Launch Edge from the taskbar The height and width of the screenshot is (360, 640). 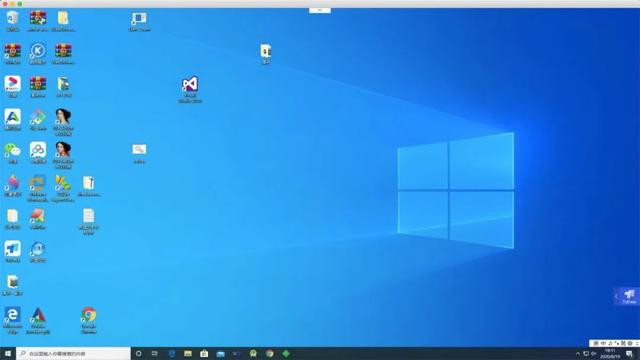click(171, 353)
